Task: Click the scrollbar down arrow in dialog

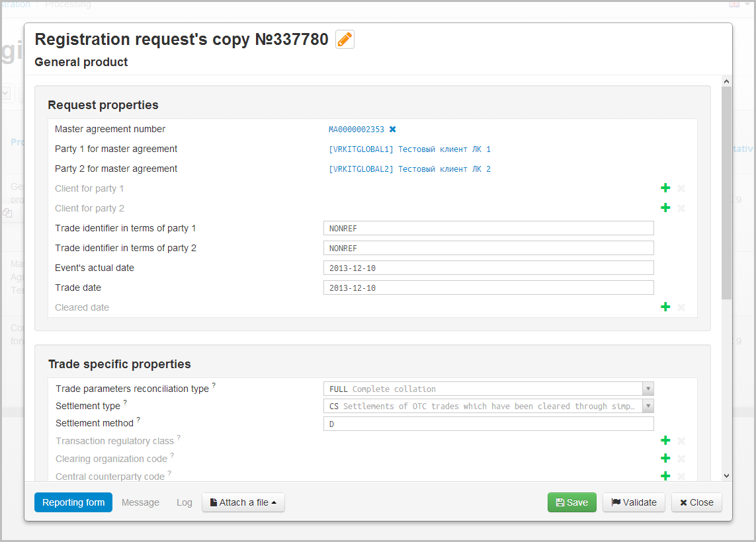Action: point(726,475)
